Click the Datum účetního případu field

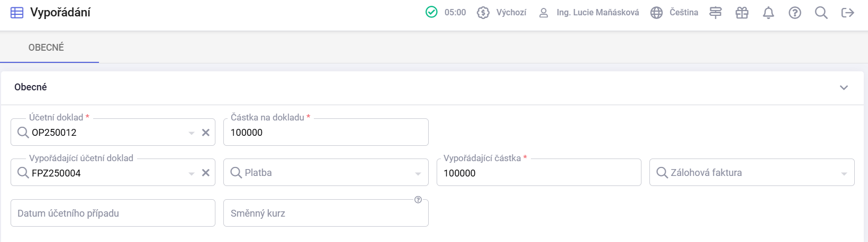pyautogui.click(x=113, y=213)
